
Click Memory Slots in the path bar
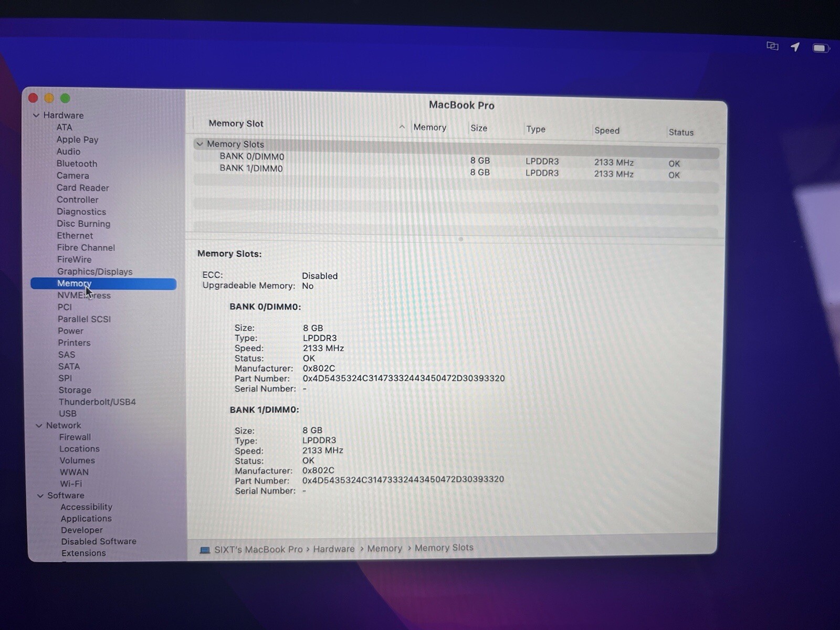444,548
